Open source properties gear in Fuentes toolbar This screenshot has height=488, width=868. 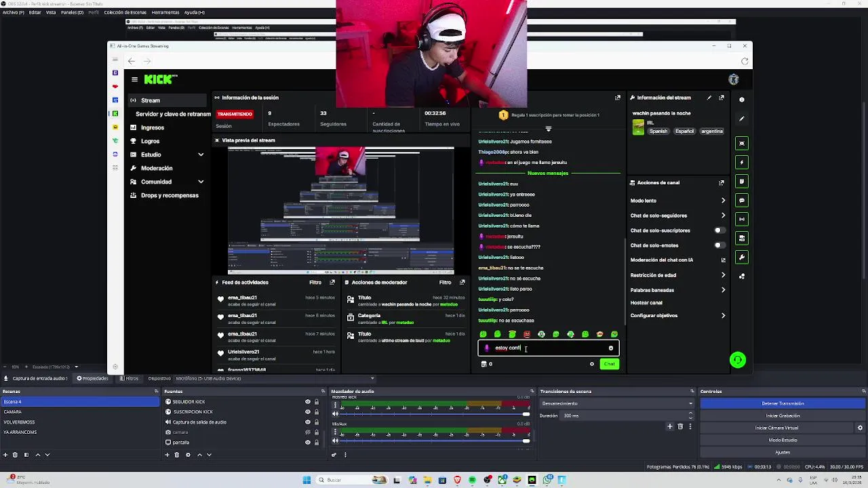(188, 455)
